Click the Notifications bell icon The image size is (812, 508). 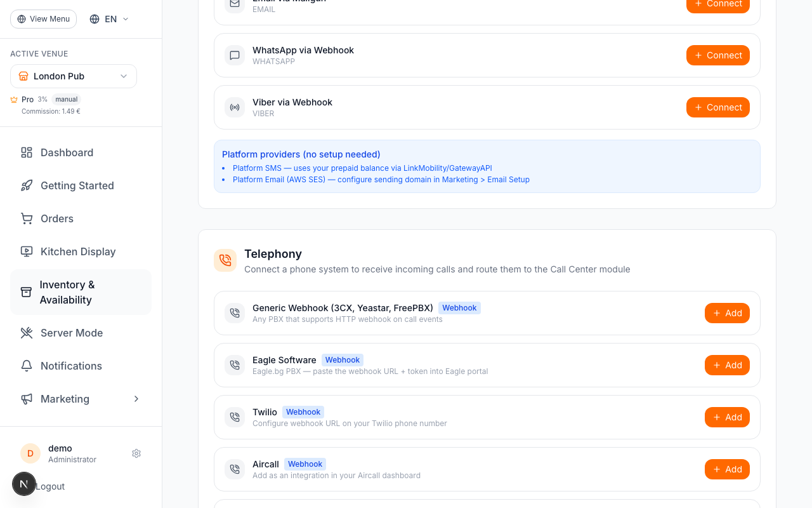(27, 366)
